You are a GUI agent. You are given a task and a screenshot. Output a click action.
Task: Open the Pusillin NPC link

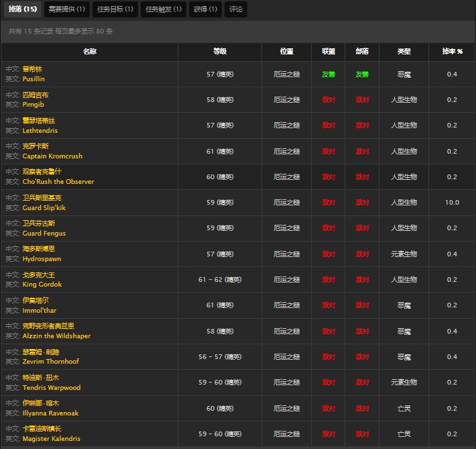[x=34, y=79]
